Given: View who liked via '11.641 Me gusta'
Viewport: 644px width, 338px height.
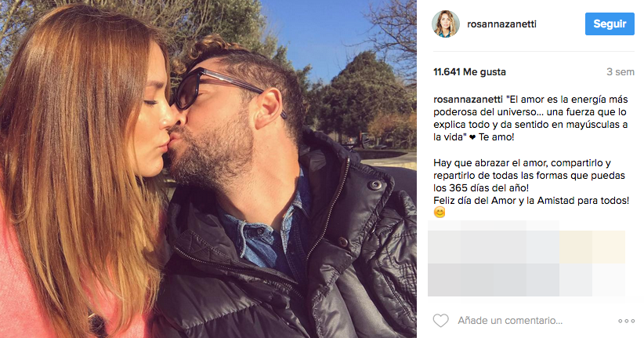Looking at the screenshot, I should coord(469,72).
